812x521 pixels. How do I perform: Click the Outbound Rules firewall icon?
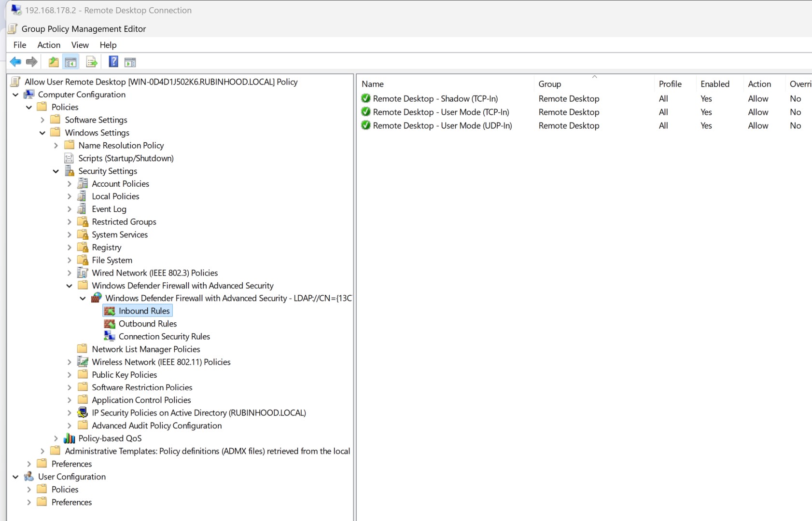click(x=110, y=324)
